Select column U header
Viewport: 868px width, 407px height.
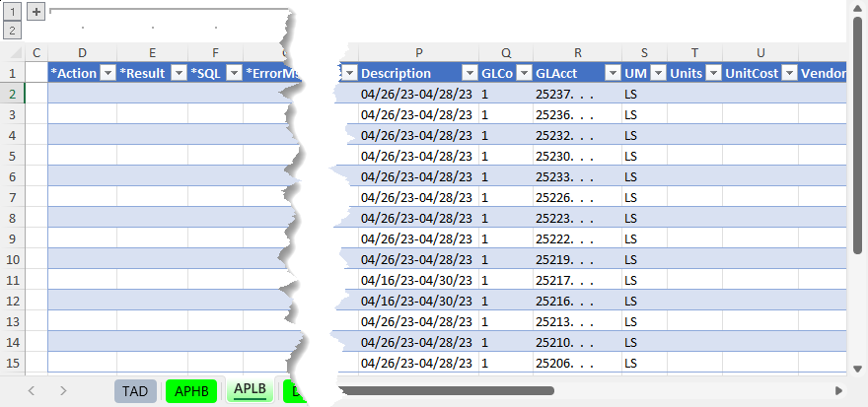coord(760,53)
